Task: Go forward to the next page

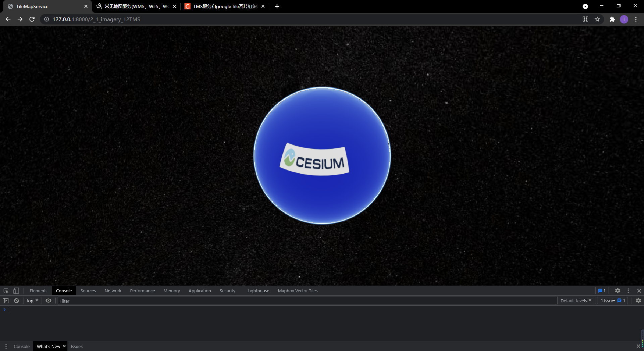Action: [20, 19]
